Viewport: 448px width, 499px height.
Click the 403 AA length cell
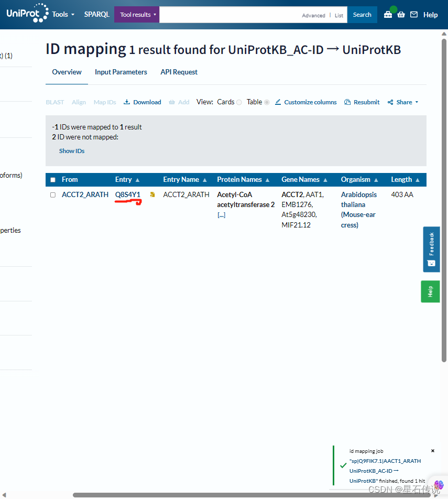(402, 194)
